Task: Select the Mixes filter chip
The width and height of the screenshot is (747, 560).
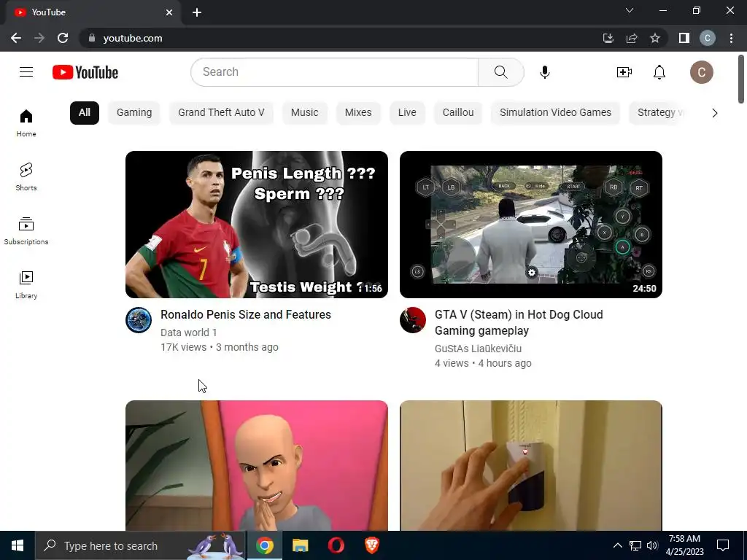Action: point(358,113)
